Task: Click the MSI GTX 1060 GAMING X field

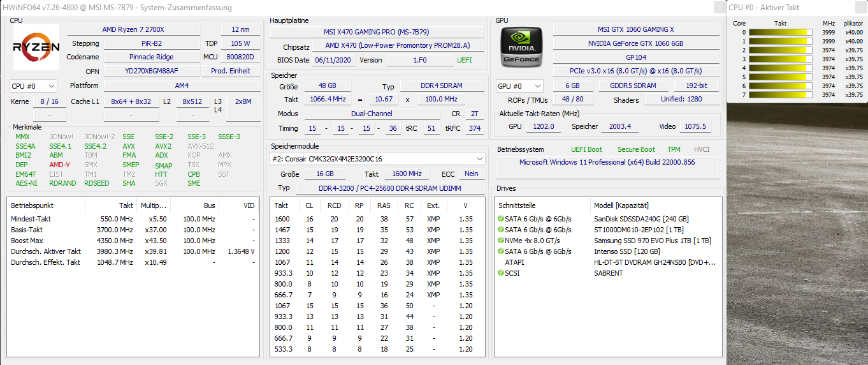Action: point(635,30)
